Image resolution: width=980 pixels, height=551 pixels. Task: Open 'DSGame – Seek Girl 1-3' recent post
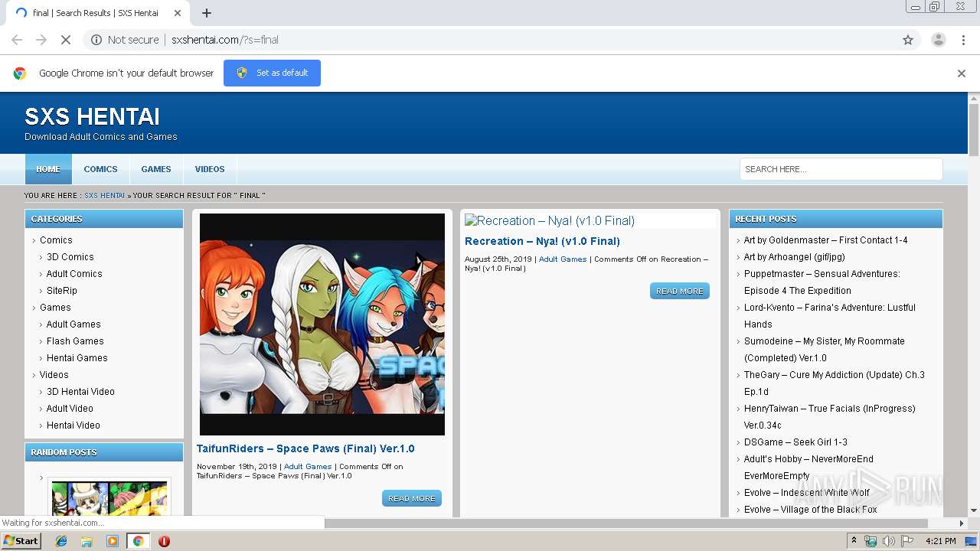pos(795,442)
